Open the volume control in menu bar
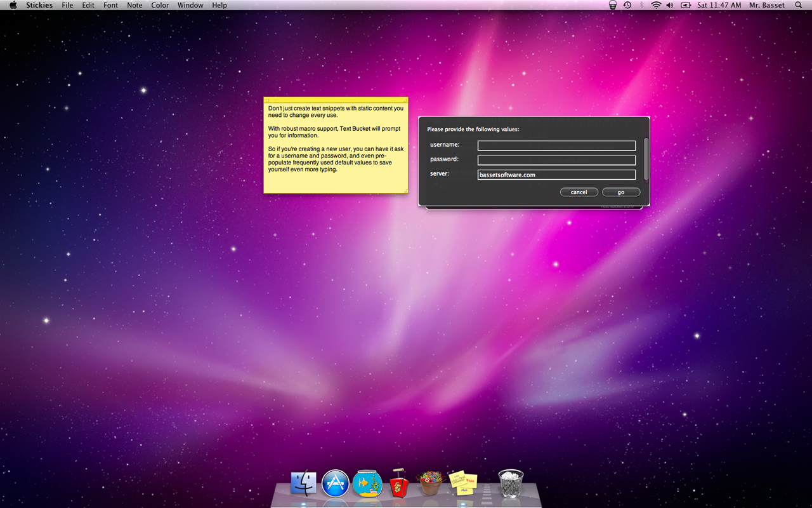Screen dimensions: 812x508 point(670,5)
